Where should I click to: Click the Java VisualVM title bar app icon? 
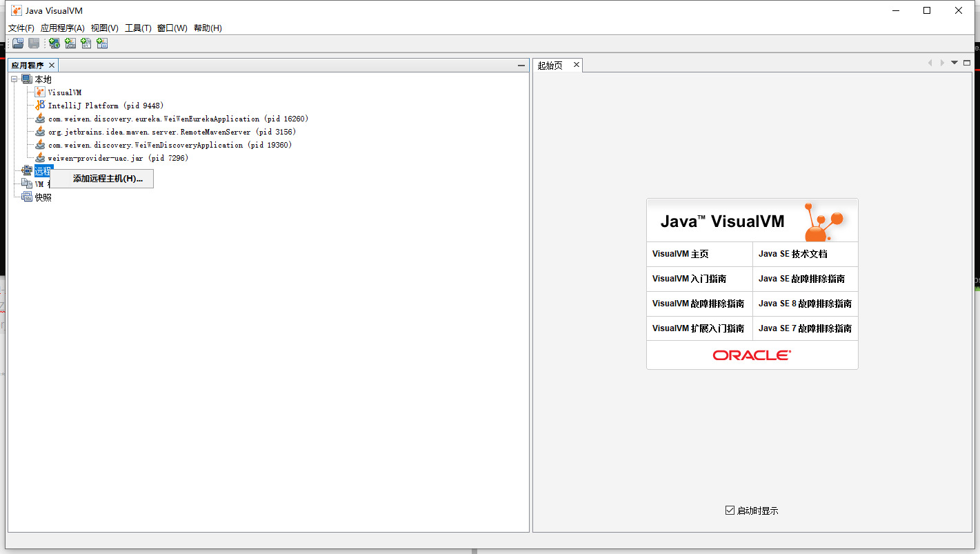pos(17,10)
